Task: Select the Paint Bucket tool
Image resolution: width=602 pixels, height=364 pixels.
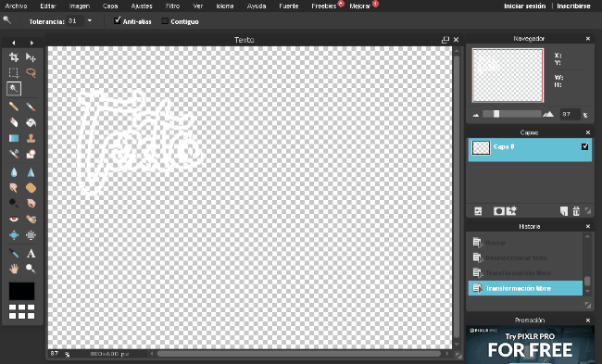Action: 31,122
